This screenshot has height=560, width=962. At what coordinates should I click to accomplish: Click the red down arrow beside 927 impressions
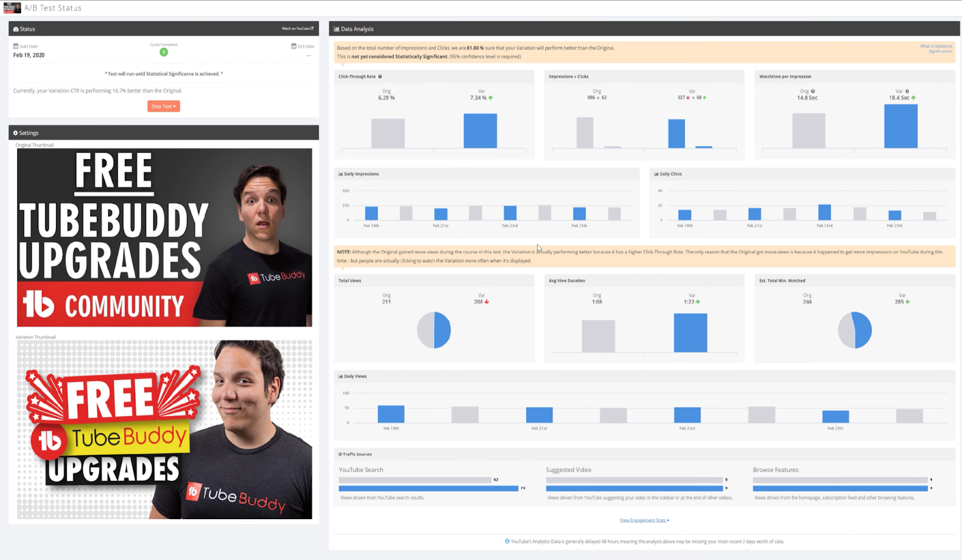point(688,97)
